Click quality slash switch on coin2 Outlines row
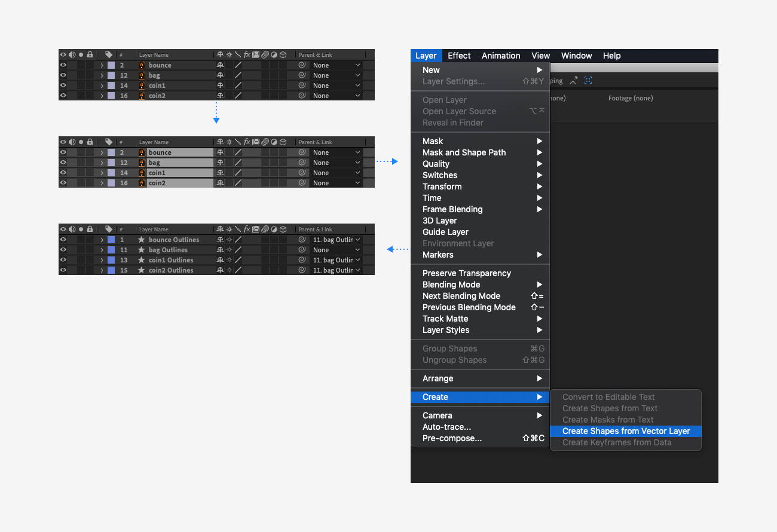777x532 pixels. click(238, 270)
